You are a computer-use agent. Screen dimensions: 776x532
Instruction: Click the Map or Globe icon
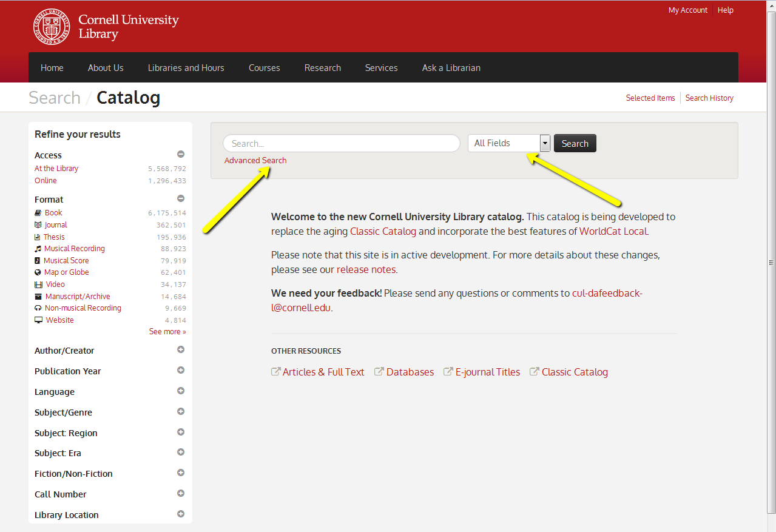[x=38, y=272]
